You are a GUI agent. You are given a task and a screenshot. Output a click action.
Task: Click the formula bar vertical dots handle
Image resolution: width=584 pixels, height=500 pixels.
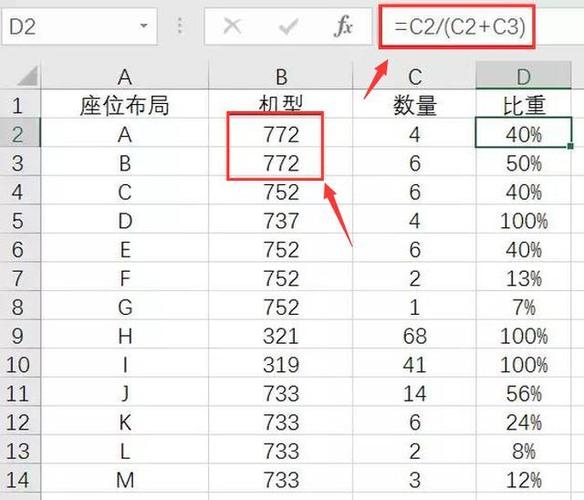pyautogui.click(x=180, y=26)
